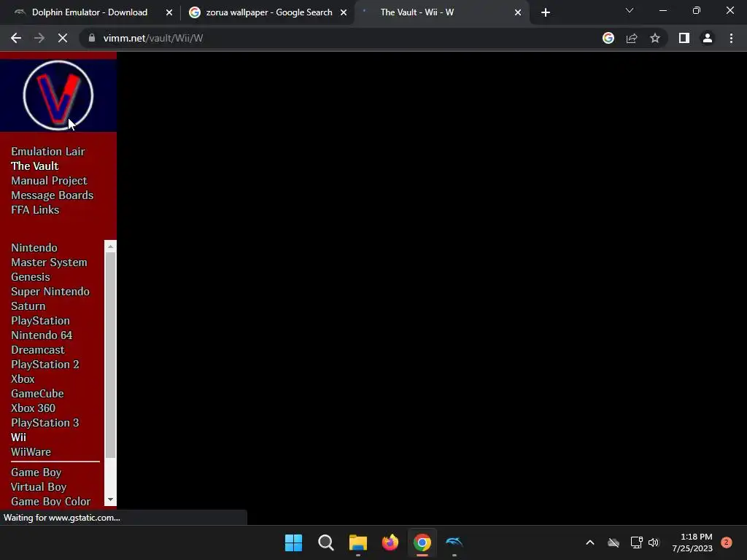Switch to the zorua wallpaper Google Search tab
The width and height of the screenshot is (747, 560).
[x=269, y=12]
